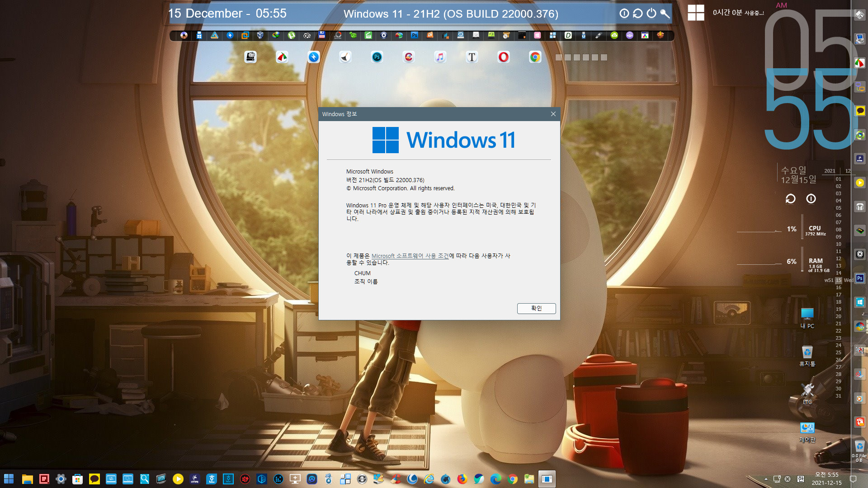Launch the umbrella icon in launcher row
The height and width of the screenshot is (488, 868).
click(282, 57)
